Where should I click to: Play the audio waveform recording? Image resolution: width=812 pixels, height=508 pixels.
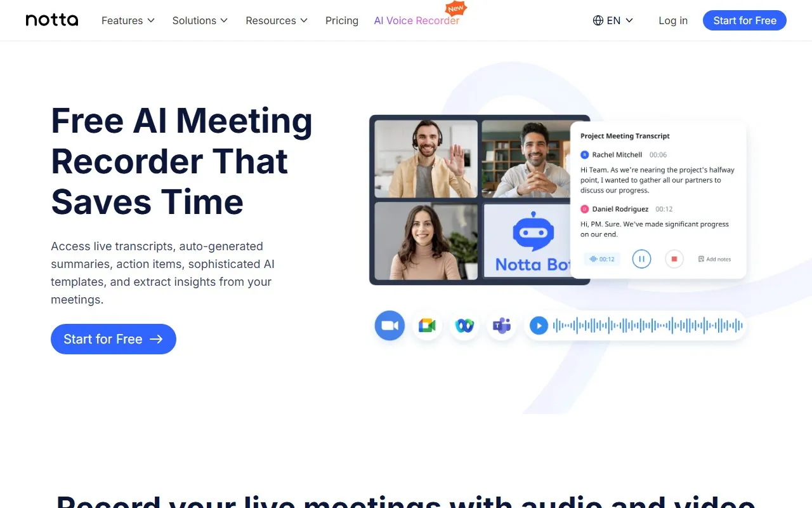click(539, 325)
